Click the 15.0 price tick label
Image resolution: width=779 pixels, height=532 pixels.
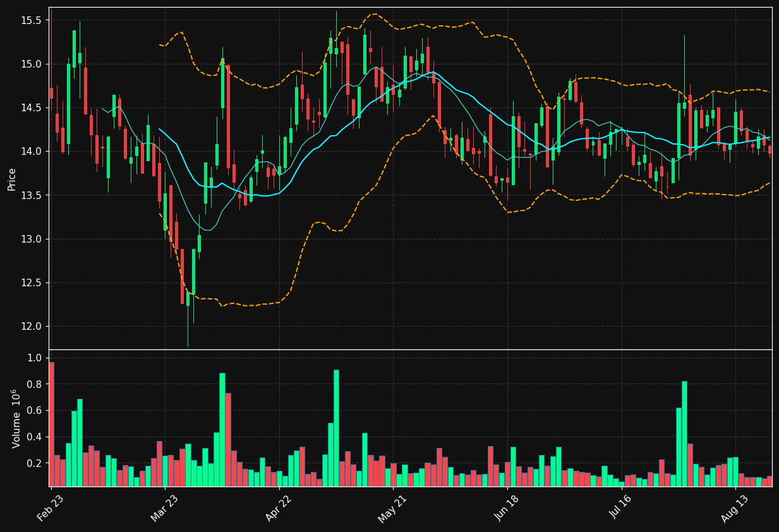click(31, 64)
